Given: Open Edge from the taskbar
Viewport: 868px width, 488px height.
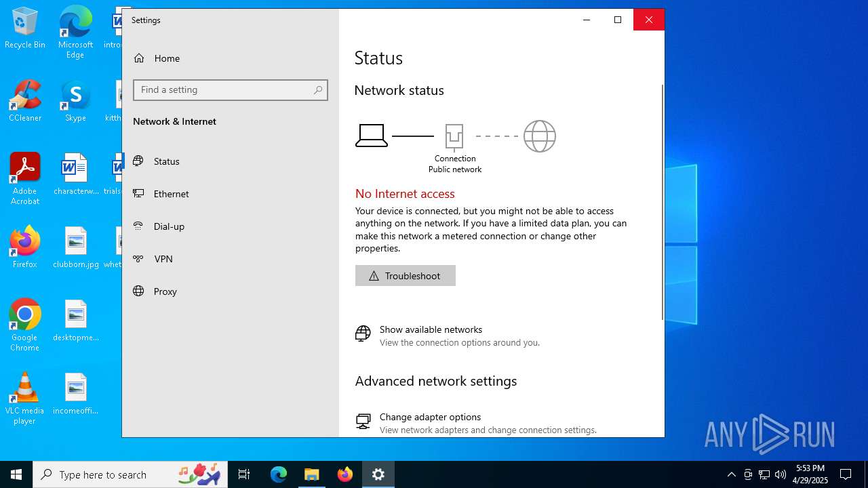Looking at the screenshot, I should [x=279, y=474].
